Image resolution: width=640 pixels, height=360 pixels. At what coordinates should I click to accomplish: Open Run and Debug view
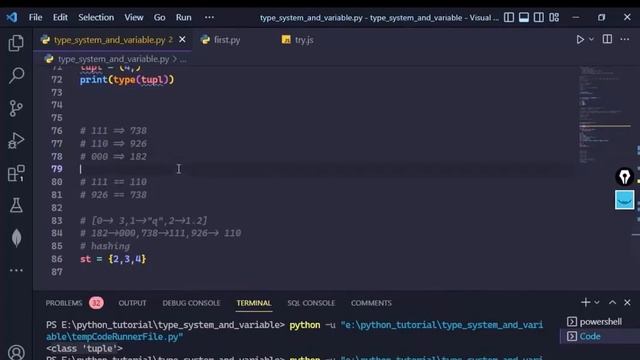click(16, 141)
